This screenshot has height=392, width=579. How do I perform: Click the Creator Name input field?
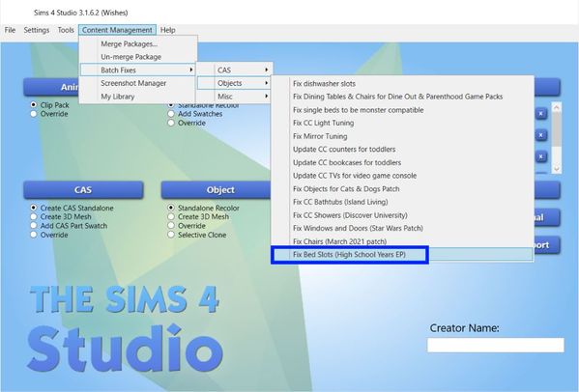pos(496,345)
